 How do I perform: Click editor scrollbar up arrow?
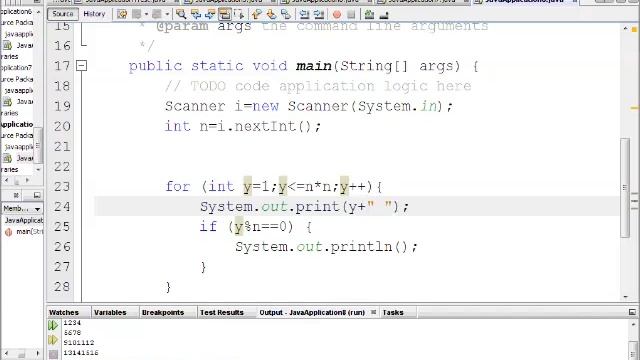point(625,29)
